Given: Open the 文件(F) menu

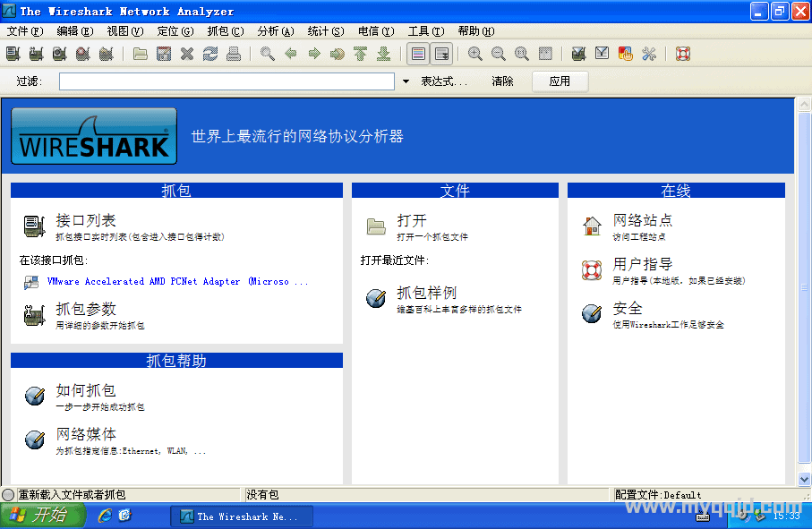Looking at the screenshot, I should tap(25, 31).
